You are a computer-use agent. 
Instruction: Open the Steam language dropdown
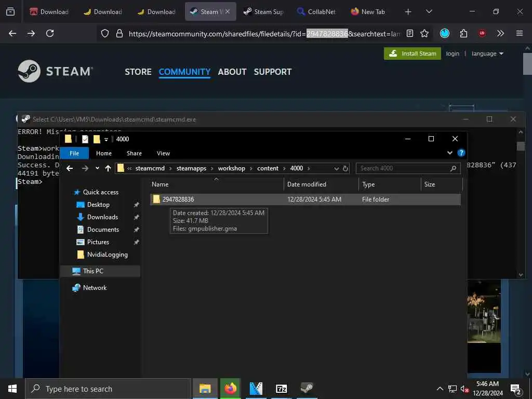pyautogui.click(x=487, y=54)
